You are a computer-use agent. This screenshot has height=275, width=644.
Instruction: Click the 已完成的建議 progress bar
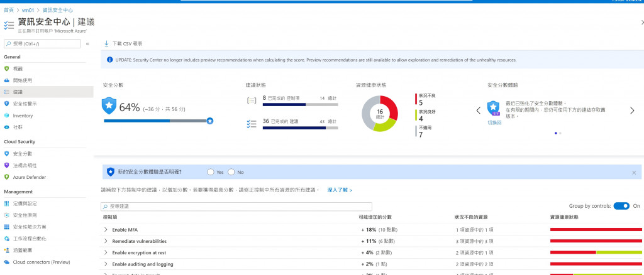click(x=300, y=128)
